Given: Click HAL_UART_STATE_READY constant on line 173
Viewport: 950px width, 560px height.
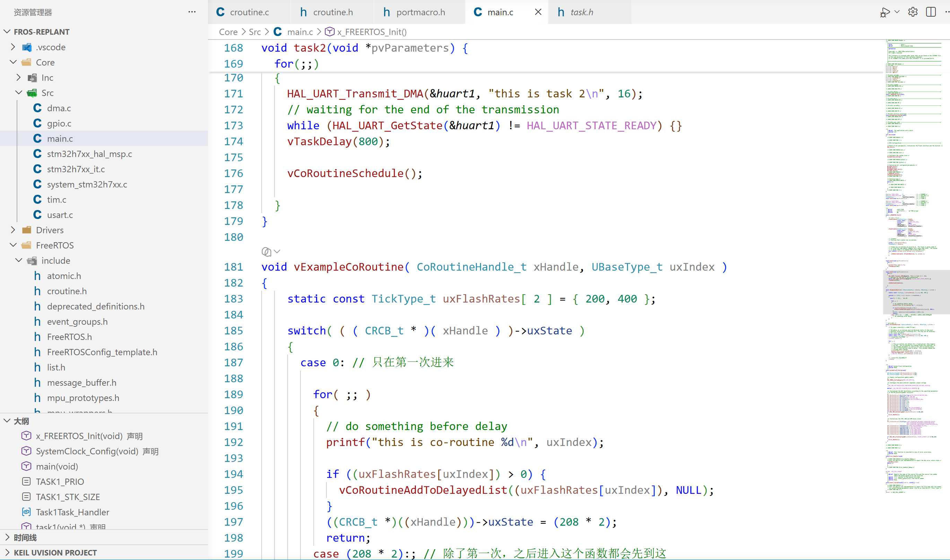Looking at the screenshot, I should click(591, 126).
